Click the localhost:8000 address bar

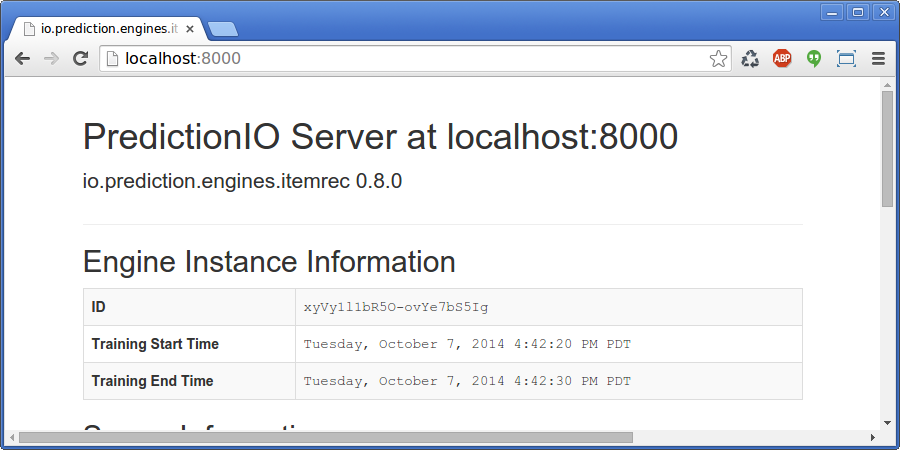[x=400, y=59]
